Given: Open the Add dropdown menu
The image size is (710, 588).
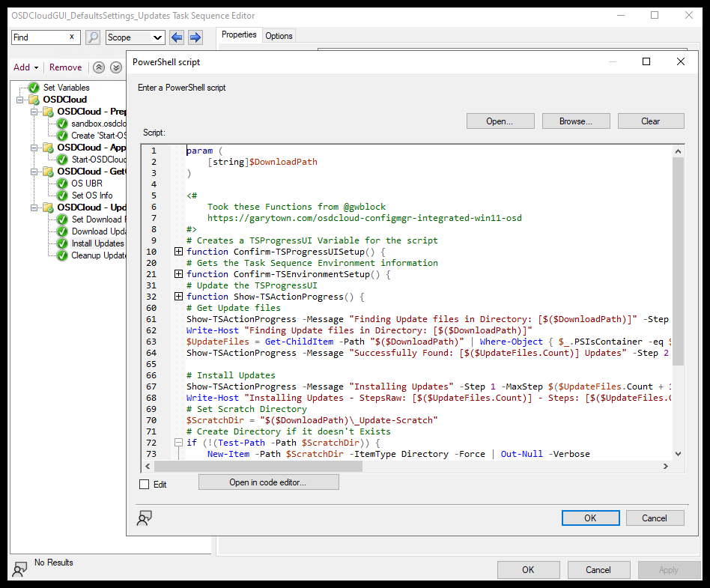Looking at the screenshot, I should [x=25, y=67].
